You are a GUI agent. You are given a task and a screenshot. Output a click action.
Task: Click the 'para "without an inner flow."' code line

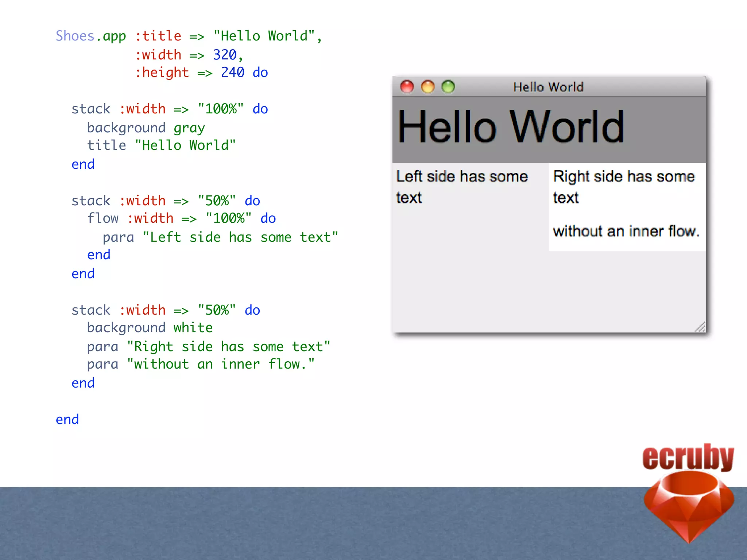pyautogui.click(x=201, y=364)
